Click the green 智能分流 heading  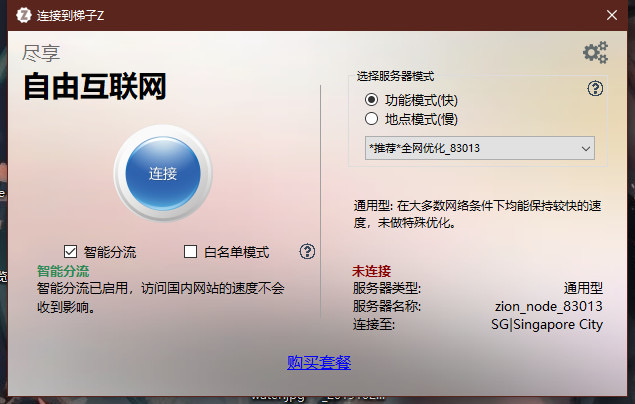[x=63, y=271]
